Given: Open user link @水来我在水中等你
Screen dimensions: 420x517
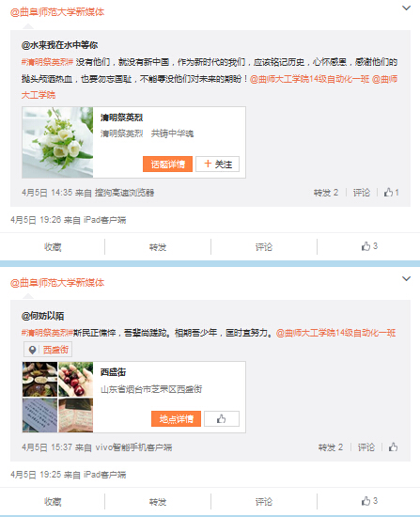Looking at the screenshot, I should coord(60,45).
